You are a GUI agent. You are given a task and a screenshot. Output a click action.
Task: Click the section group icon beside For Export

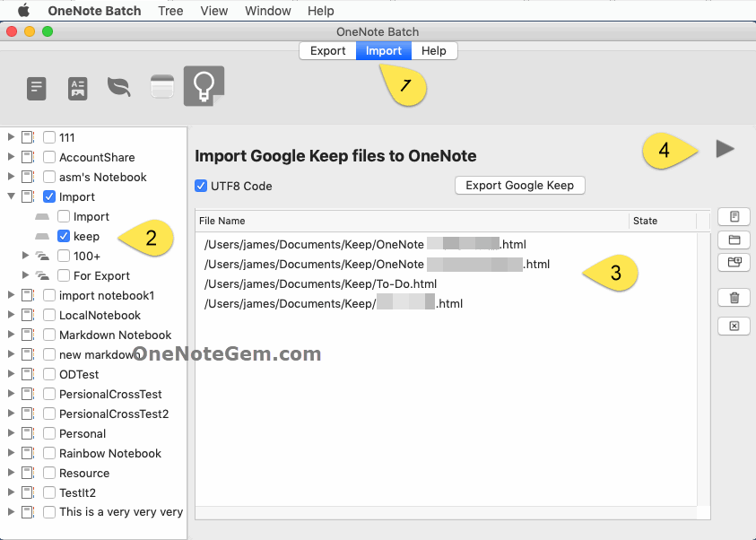42,275
